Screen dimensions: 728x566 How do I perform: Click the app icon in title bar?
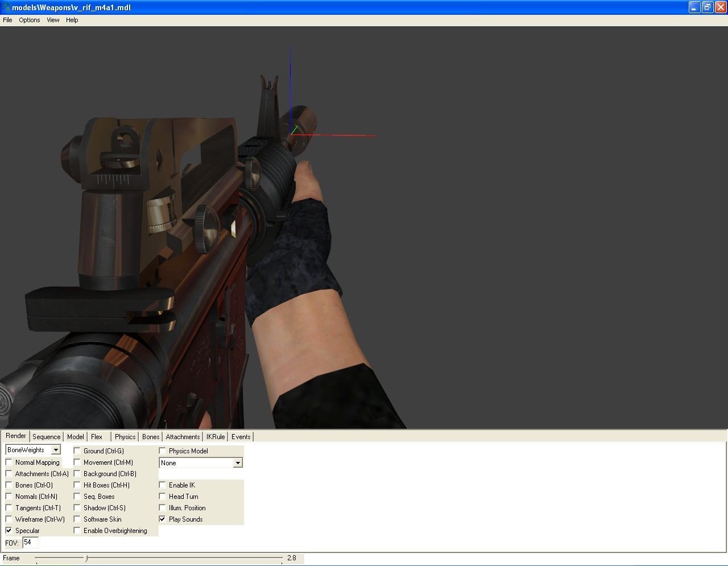pos(6,7)
